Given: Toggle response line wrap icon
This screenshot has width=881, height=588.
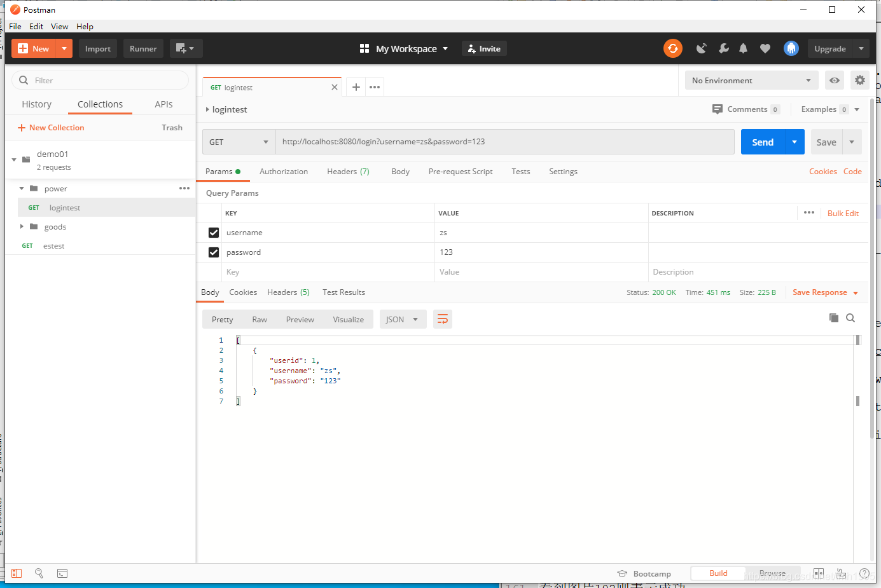Looking at the screenshot, I should (443, 319).
